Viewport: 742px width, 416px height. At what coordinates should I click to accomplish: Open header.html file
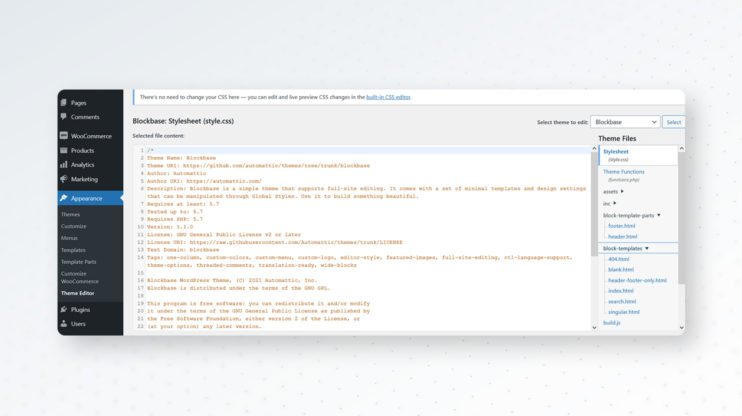tap(622, 236)
